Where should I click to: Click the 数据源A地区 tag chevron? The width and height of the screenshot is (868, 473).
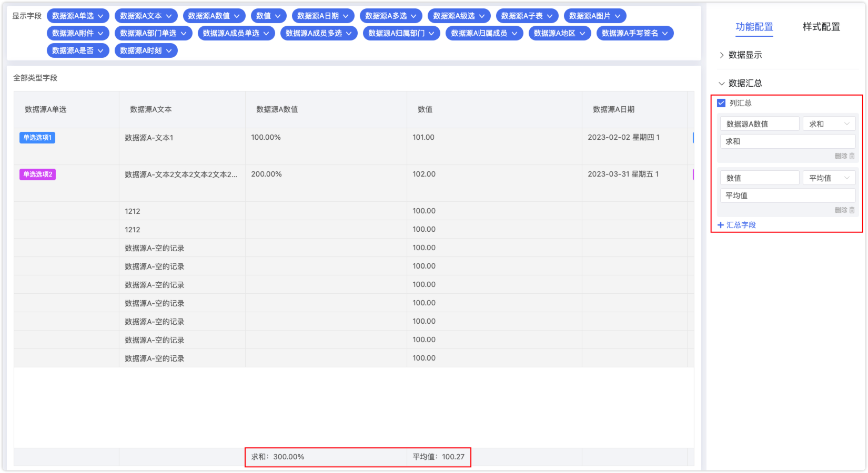click(582, 34)
